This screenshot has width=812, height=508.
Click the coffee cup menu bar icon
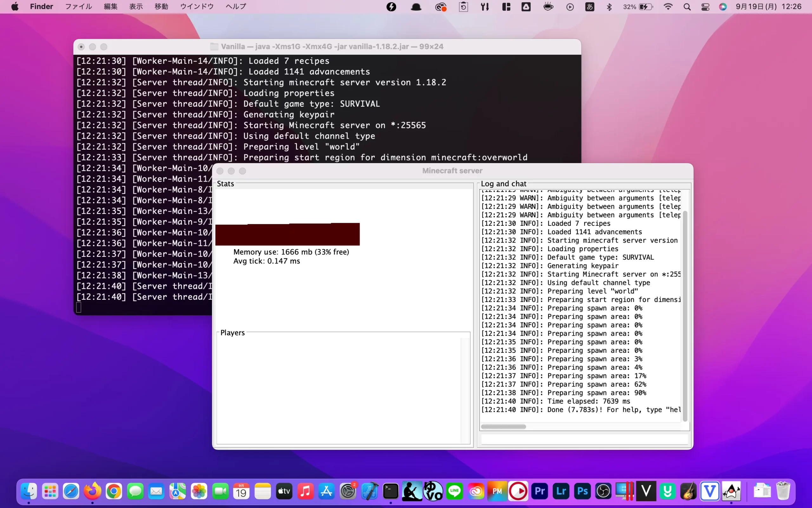click(x=548, y=7)
